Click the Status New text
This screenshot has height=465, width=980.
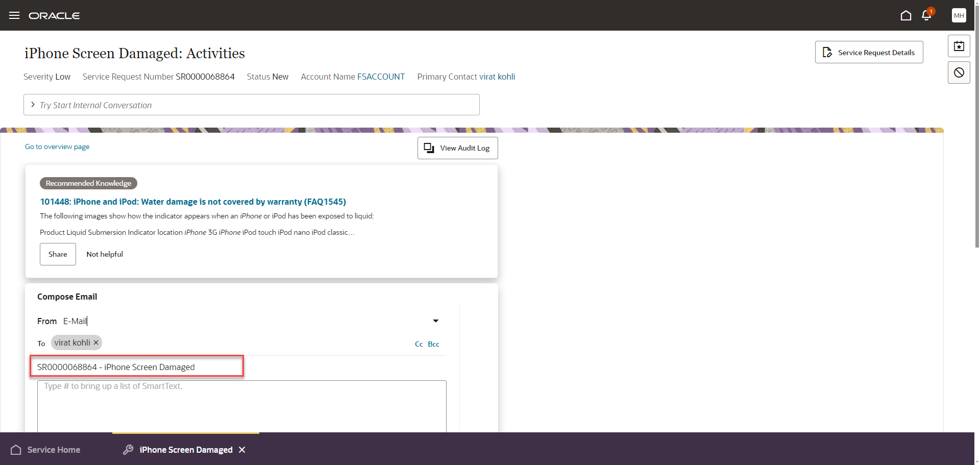click(267, 77)
